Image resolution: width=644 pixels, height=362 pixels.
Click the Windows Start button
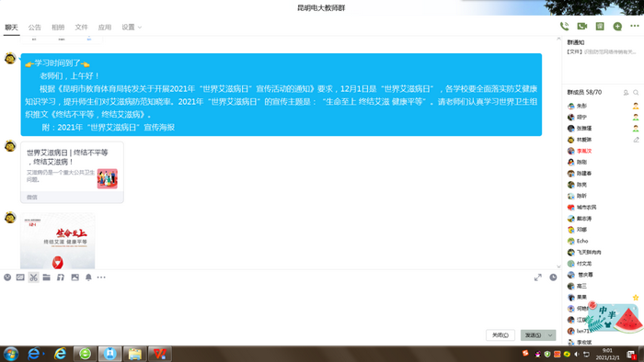point(11,354)
